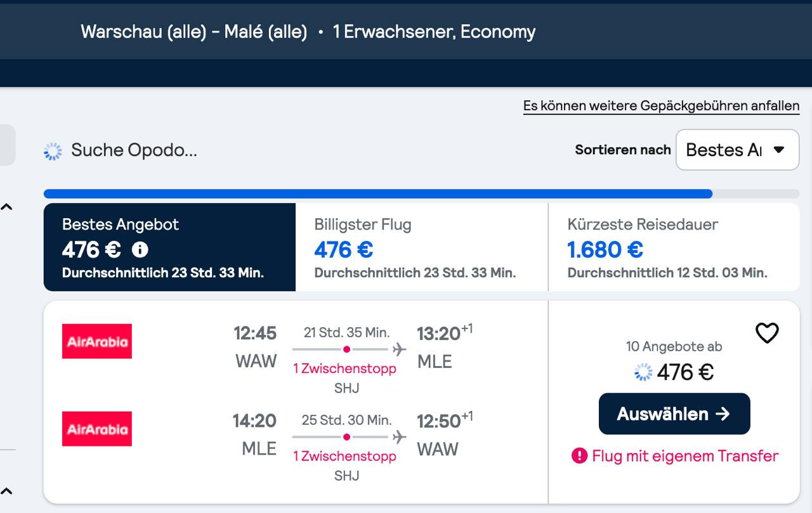The height and width of the screenshot is (513, 812).
Task: Switch to the Kürzeste Reisedauer tab
Action: pos(674,247)
